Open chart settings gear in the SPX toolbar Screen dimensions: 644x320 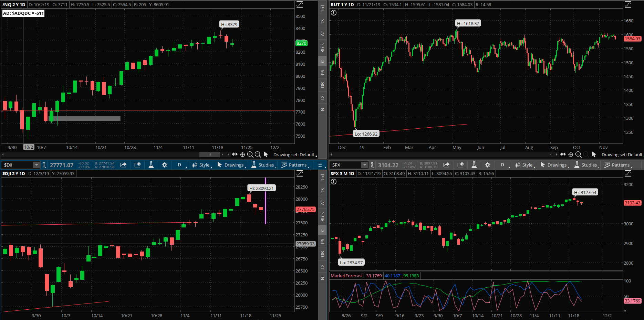click(x=488, y=165)
